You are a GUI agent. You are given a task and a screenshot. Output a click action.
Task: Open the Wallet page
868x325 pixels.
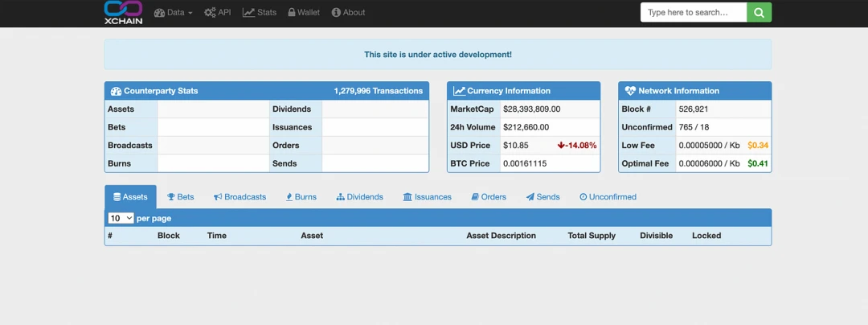(304, 12)
